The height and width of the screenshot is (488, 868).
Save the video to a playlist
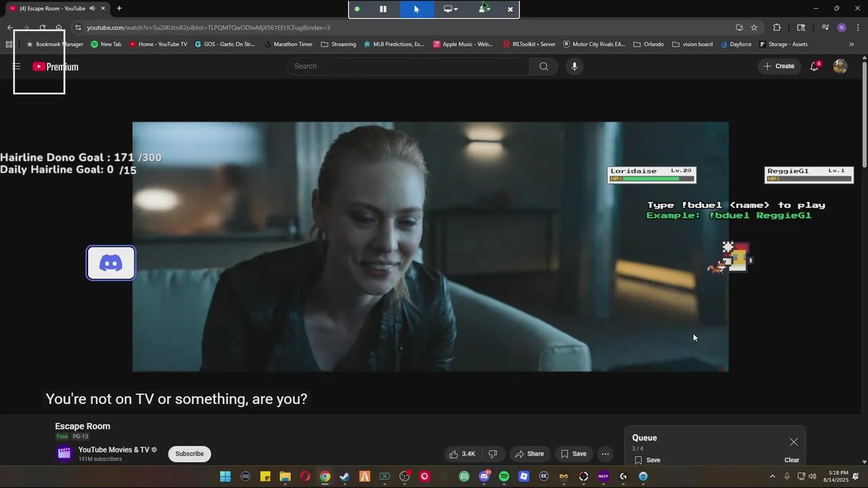click(573, 454)
